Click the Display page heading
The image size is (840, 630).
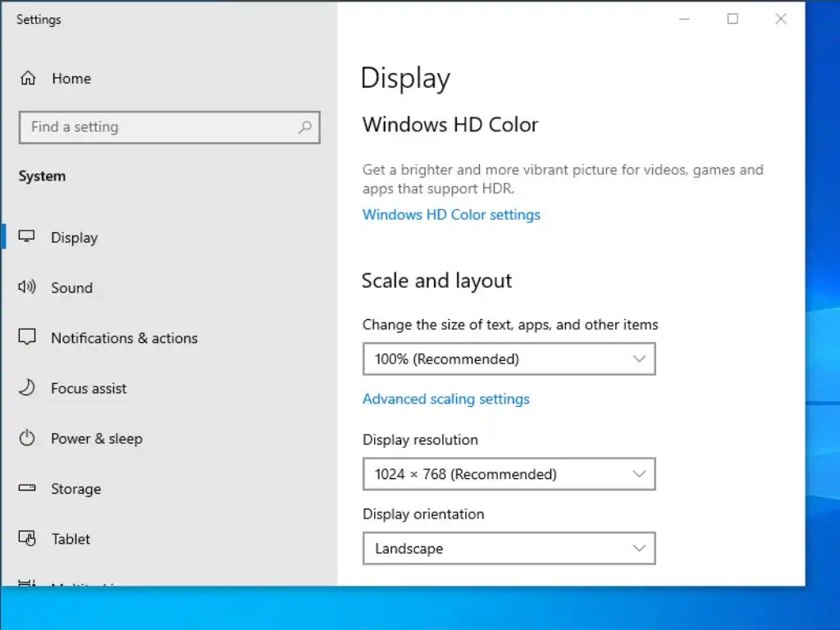[405, 79]
